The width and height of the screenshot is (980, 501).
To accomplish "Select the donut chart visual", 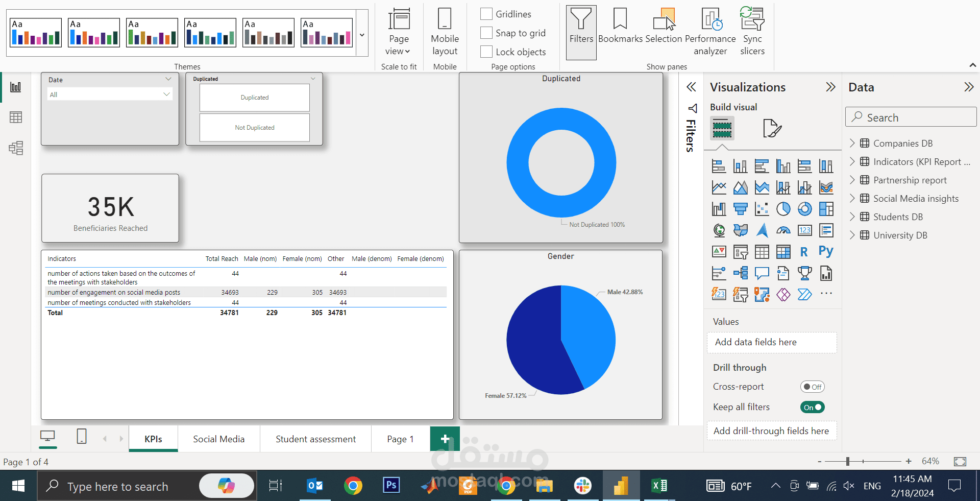I will pos(805,209).
